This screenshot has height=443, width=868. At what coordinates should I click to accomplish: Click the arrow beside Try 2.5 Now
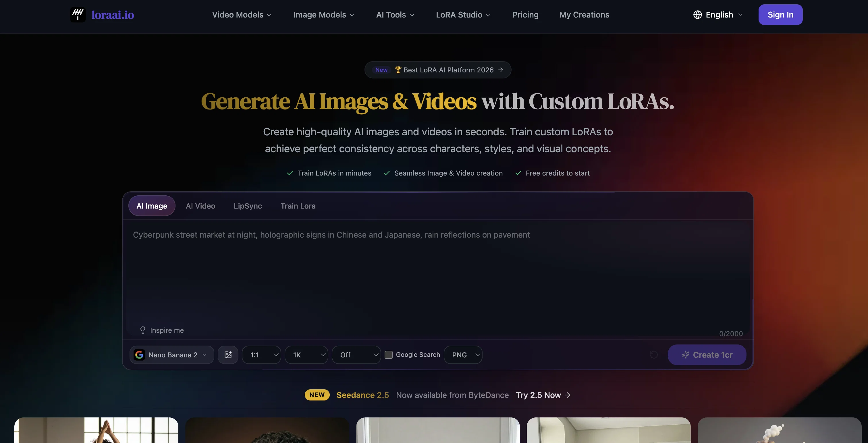pyautogui.click(x=568, y=395)
